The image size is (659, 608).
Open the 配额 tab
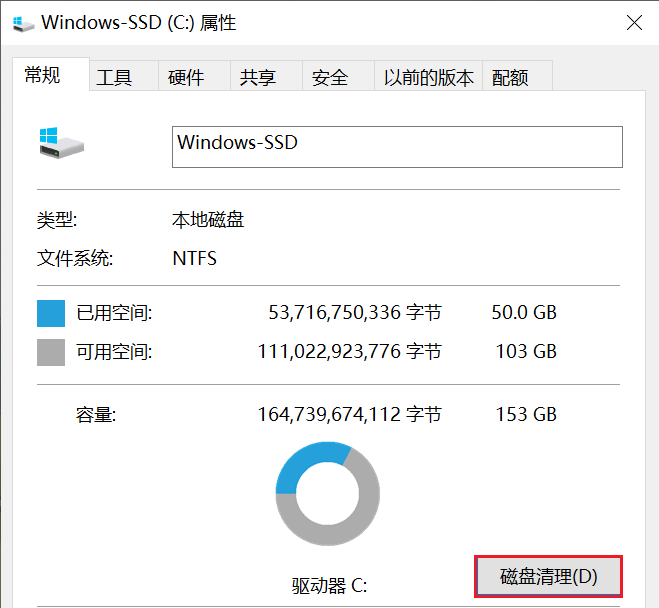(510, 77)
